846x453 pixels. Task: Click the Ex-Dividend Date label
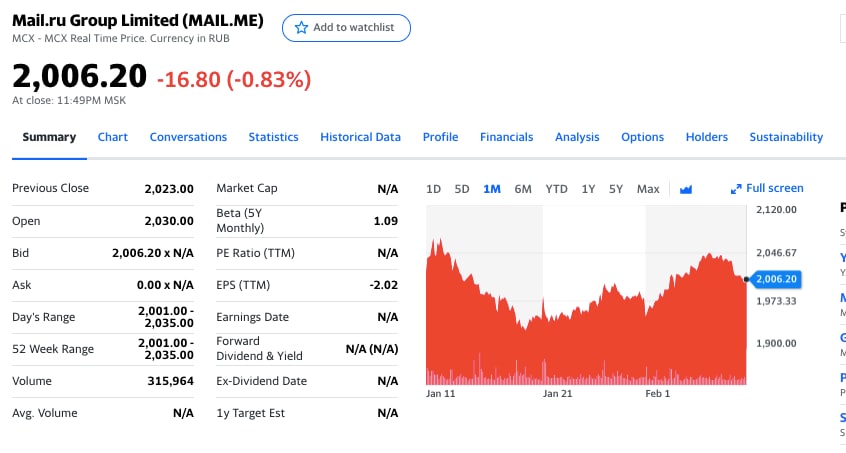pos(262,381)
